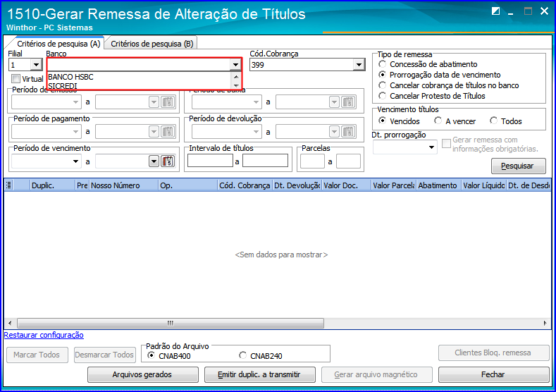Select CNAB240 file standard

point(242,355)
